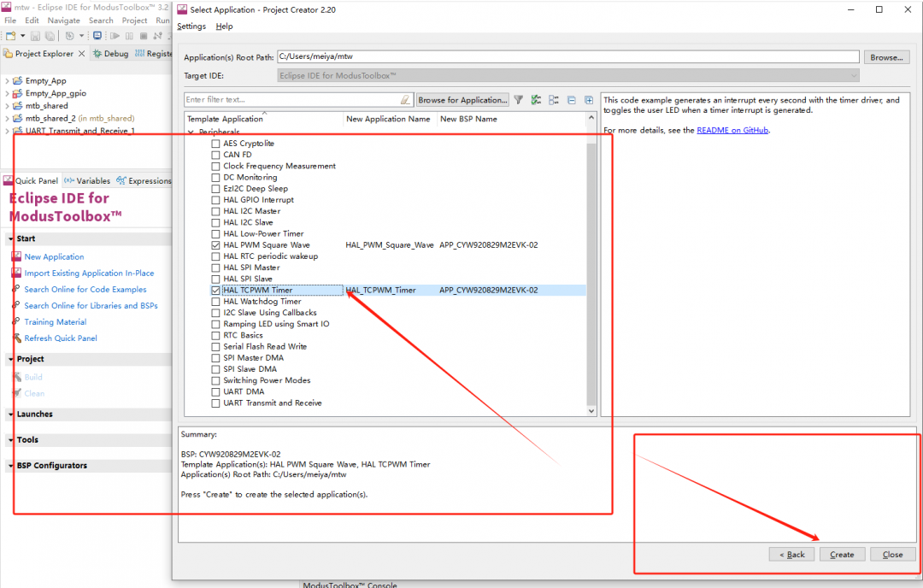Open the README on GitHub link
This screenshot has width=923, height=588.
pos(732,130)
